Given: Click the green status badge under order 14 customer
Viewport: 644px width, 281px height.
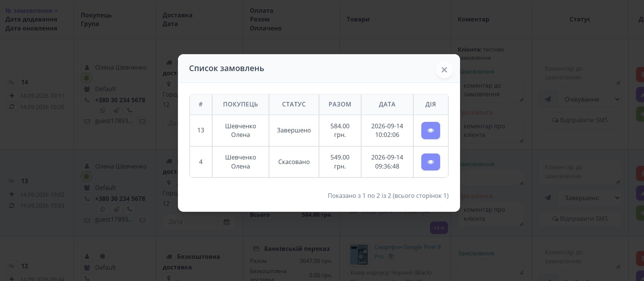Looking at the screenshot, I should pos(87,78).
